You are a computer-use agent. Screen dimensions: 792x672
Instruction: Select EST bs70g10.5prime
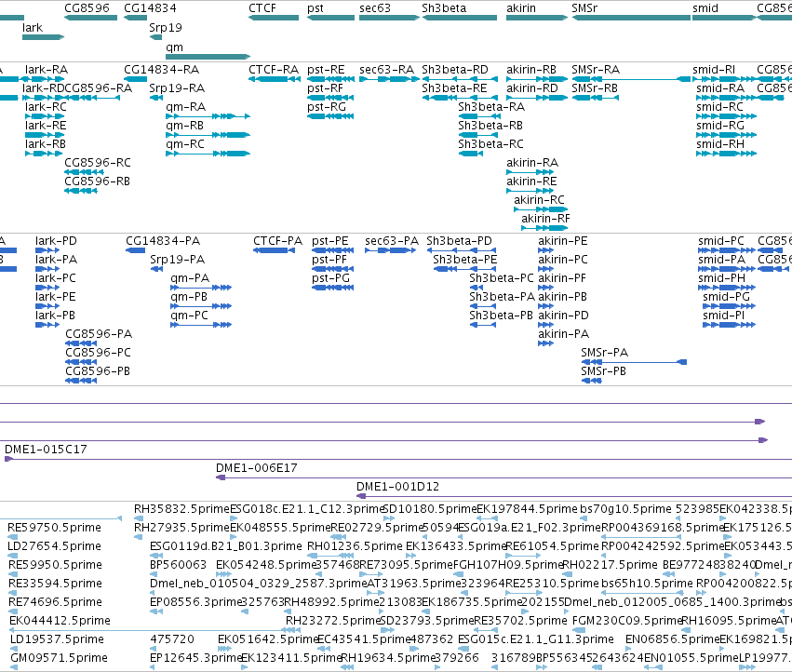tap(625, 509)
